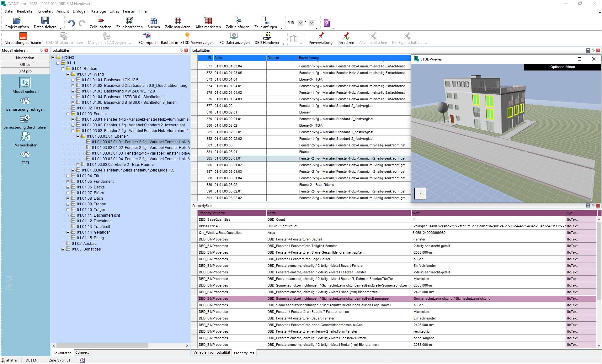Sort by the Code column header

(240, 58)
